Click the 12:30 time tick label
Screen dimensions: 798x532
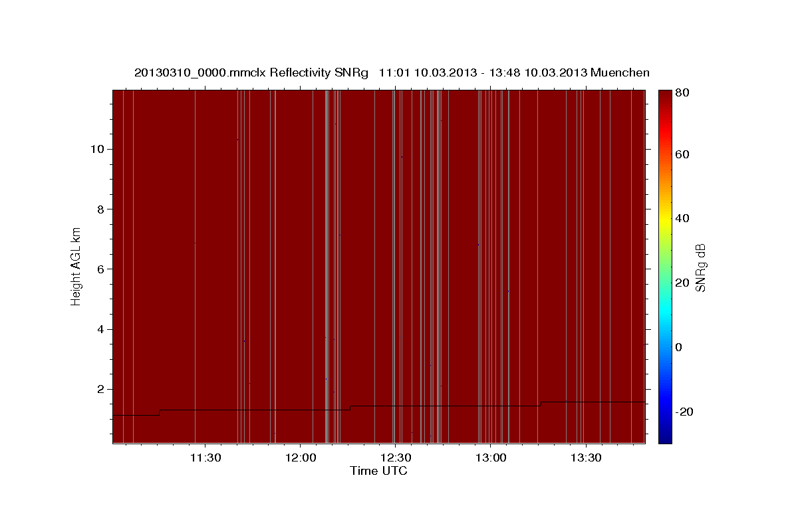(x=395, y=458)
